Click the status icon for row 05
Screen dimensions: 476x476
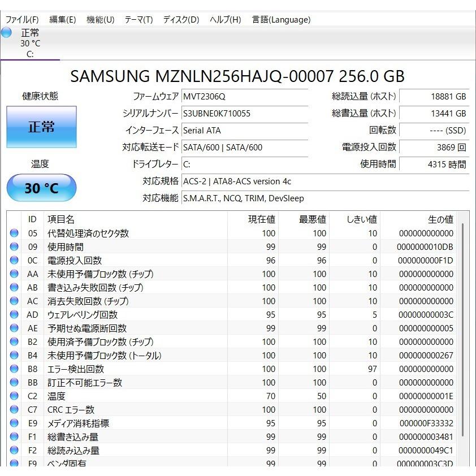[x=14, y=233]
